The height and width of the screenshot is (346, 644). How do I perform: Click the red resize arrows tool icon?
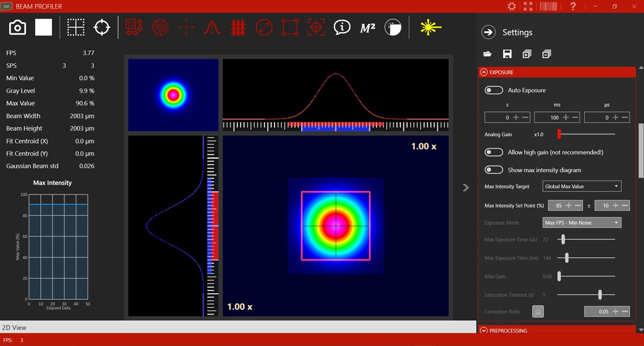coord(134,28)
